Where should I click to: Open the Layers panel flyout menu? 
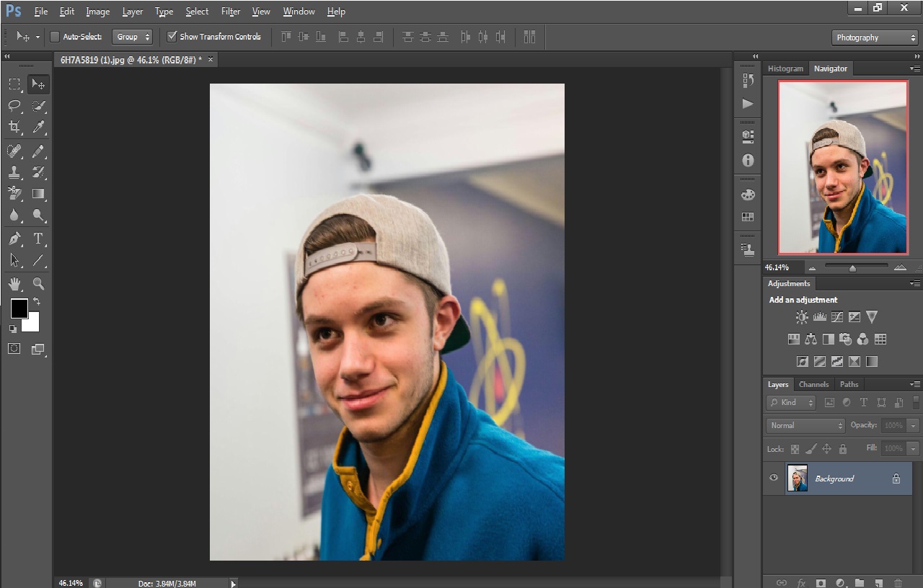(915, 384)
